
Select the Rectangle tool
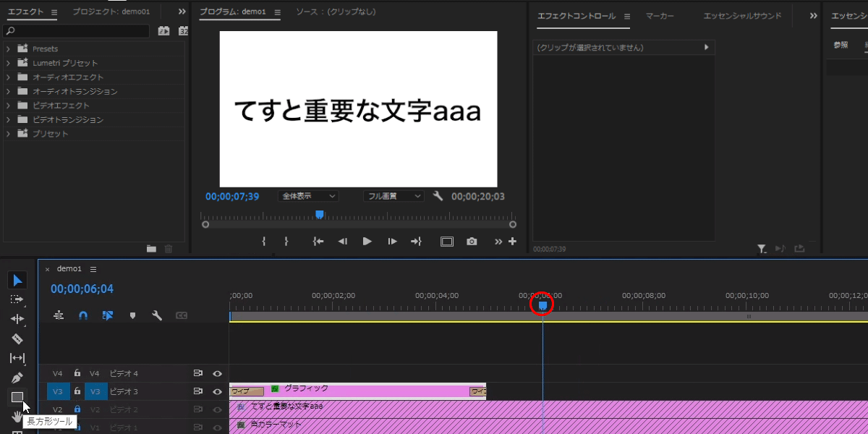17,396
